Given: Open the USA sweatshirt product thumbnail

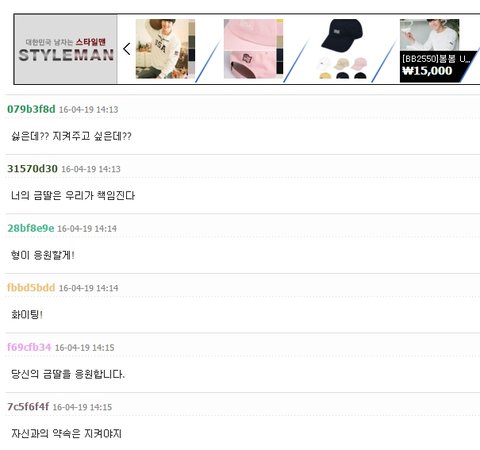Looking at the screenshot, I should [x=162, y=49].
